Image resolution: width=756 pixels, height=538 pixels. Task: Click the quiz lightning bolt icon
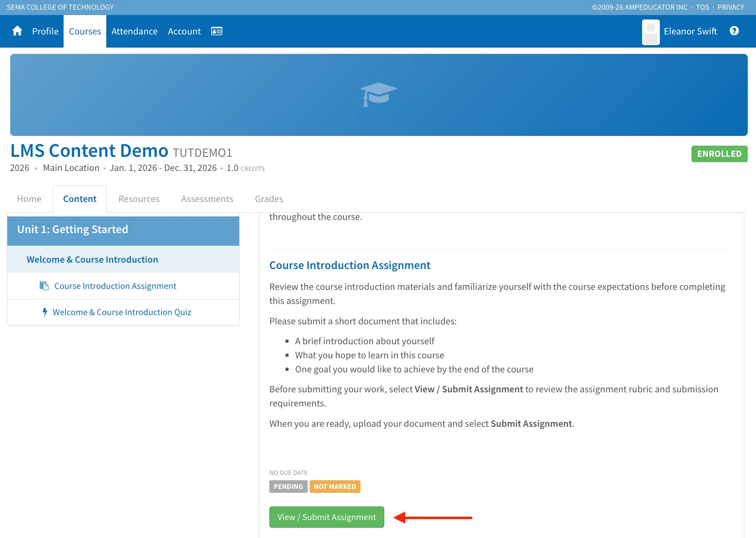point(45,312)
